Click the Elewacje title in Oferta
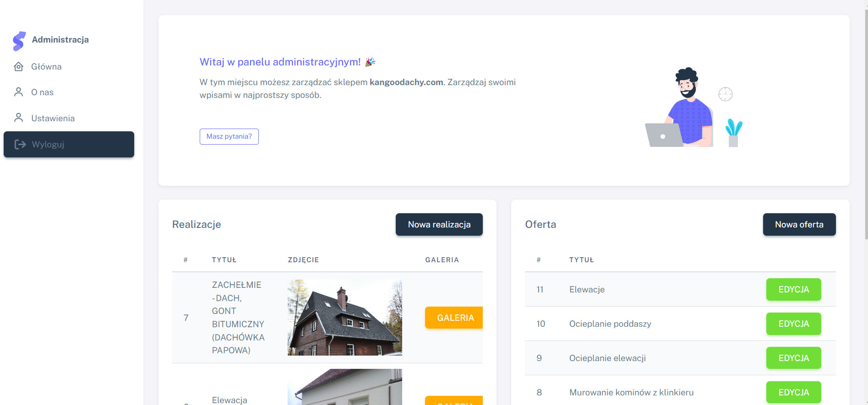This screenshot has height=405, width=868. (x=587, y=289)
